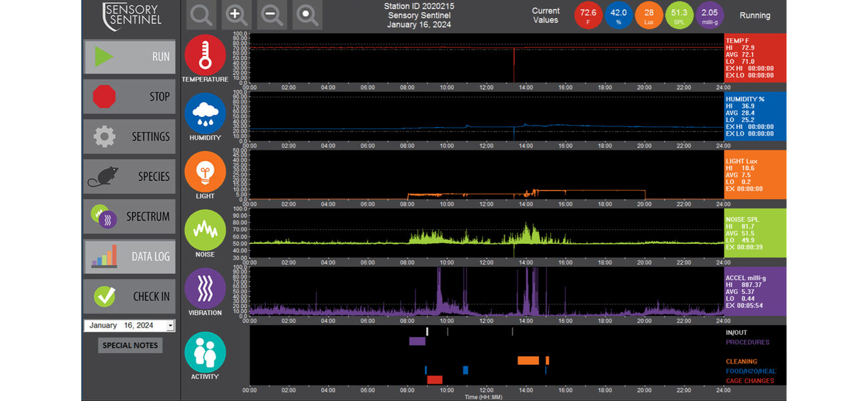Click the mouse silhouette species icon

103,177
